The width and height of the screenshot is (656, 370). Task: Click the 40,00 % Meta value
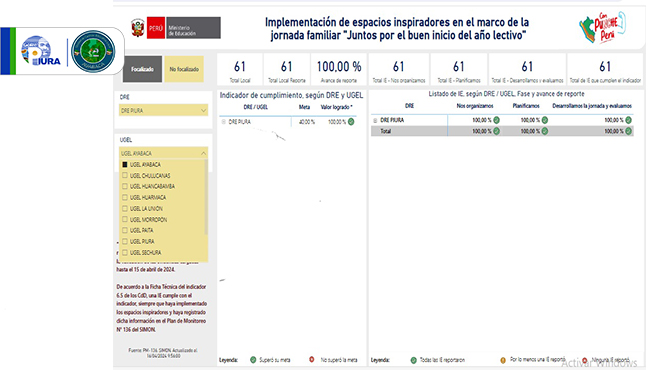(307, 122)
